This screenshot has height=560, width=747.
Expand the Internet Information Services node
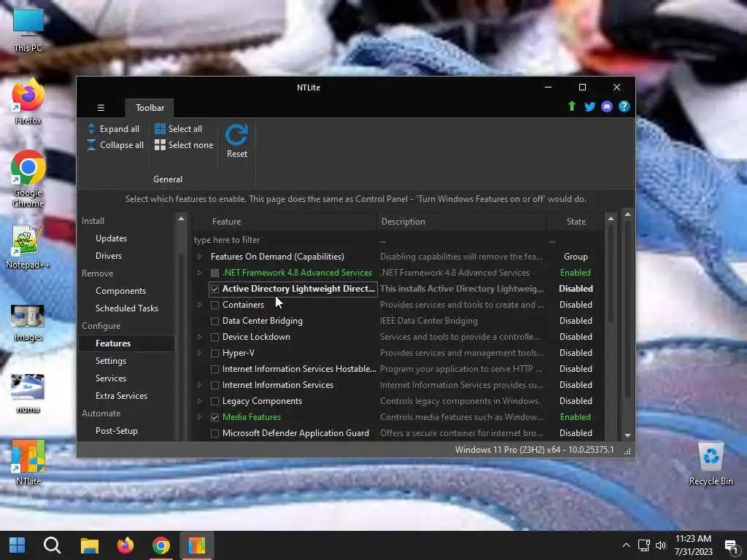(200, 385)
